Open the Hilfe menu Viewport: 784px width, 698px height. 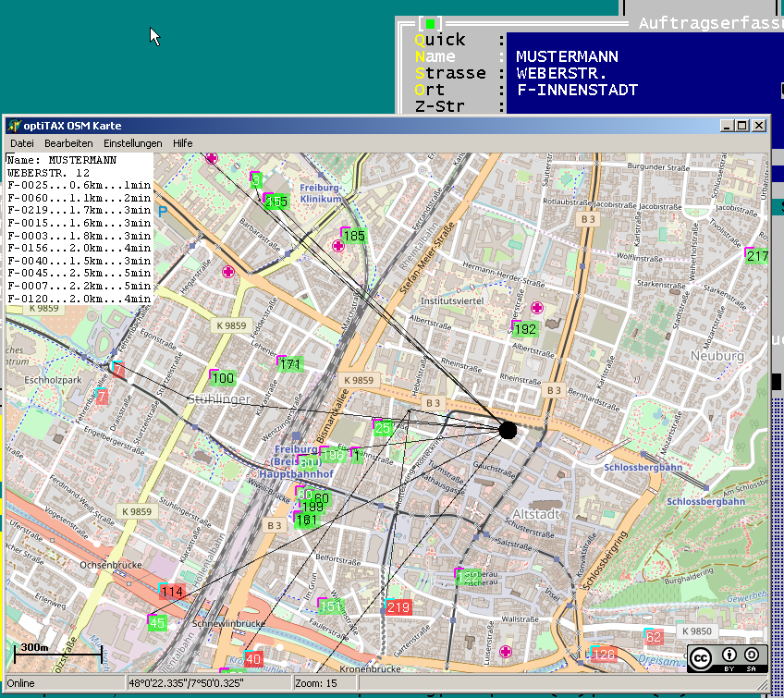pos(182,143)
